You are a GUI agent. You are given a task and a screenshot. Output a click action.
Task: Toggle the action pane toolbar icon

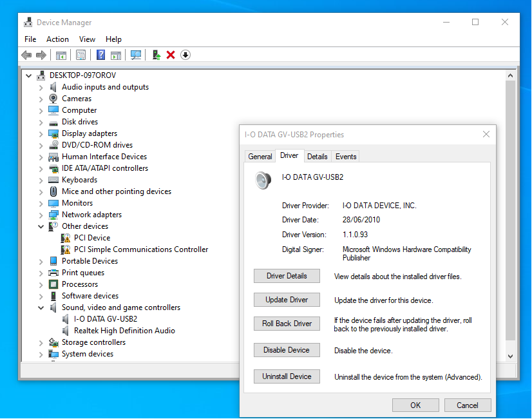click(116, 55)
